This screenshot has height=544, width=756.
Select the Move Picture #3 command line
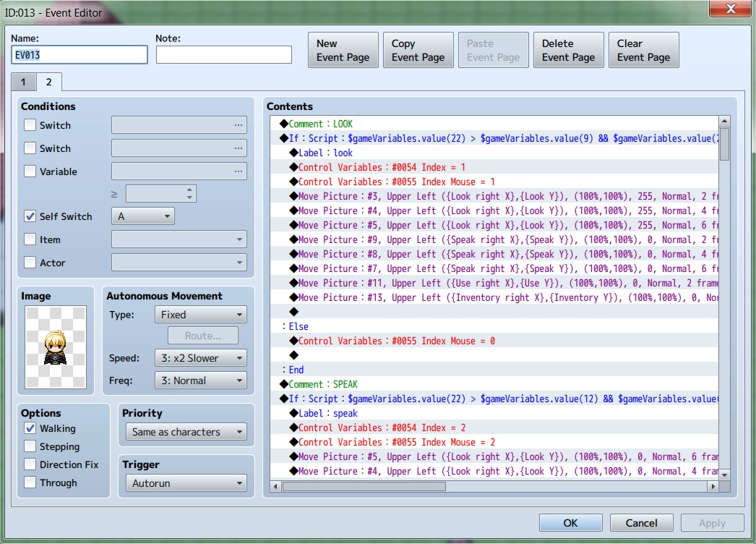(x=494, y=197)
